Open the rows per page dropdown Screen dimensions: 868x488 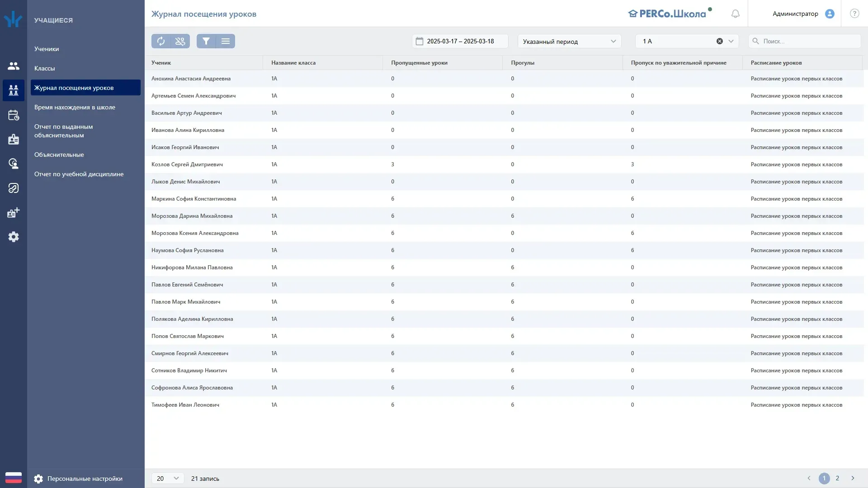pyautogui.click(x=168, y=478)
